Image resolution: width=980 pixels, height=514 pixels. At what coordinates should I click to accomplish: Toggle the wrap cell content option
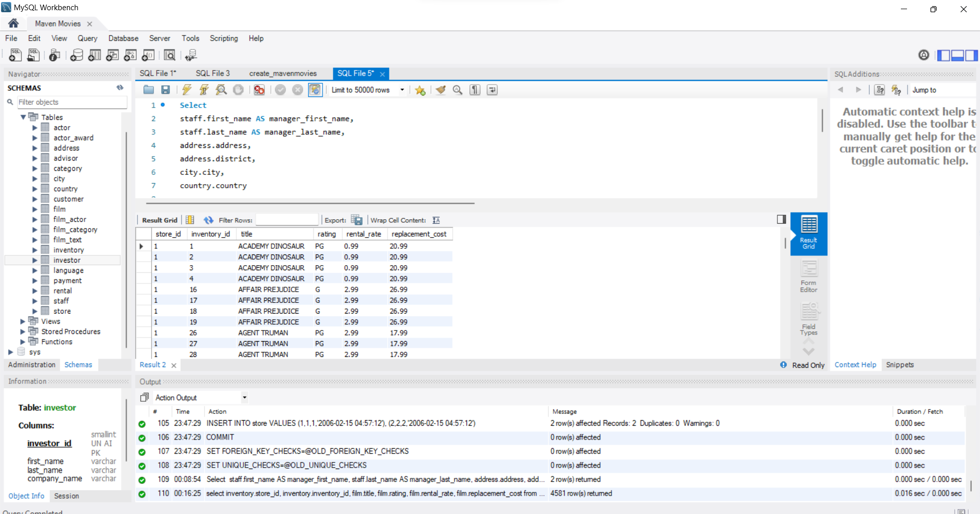click(436, 220)
